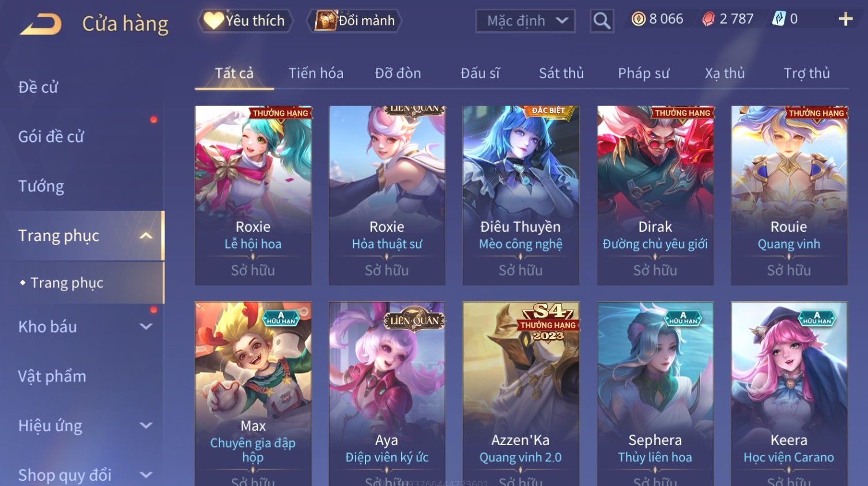Click the red ruby currency icon
Image resolution: width=868 pixels, height=486 pixels.
tap(708, 19)
